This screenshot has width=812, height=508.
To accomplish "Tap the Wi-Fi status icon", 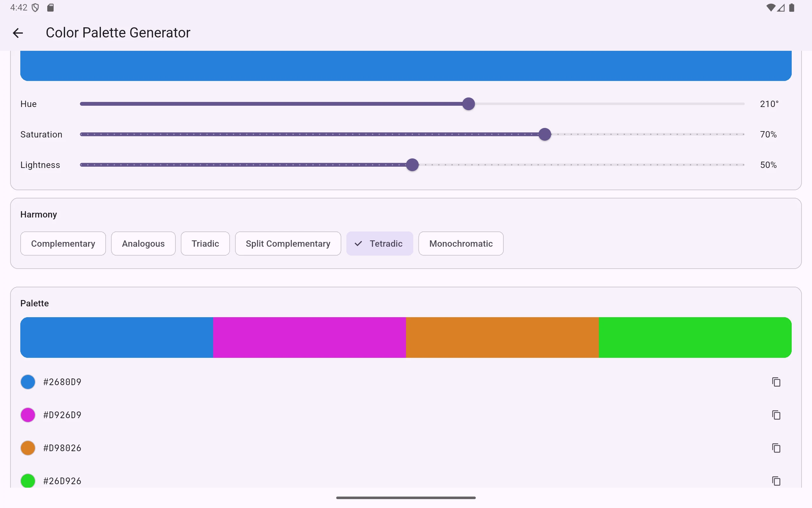I will click(771, 7).
